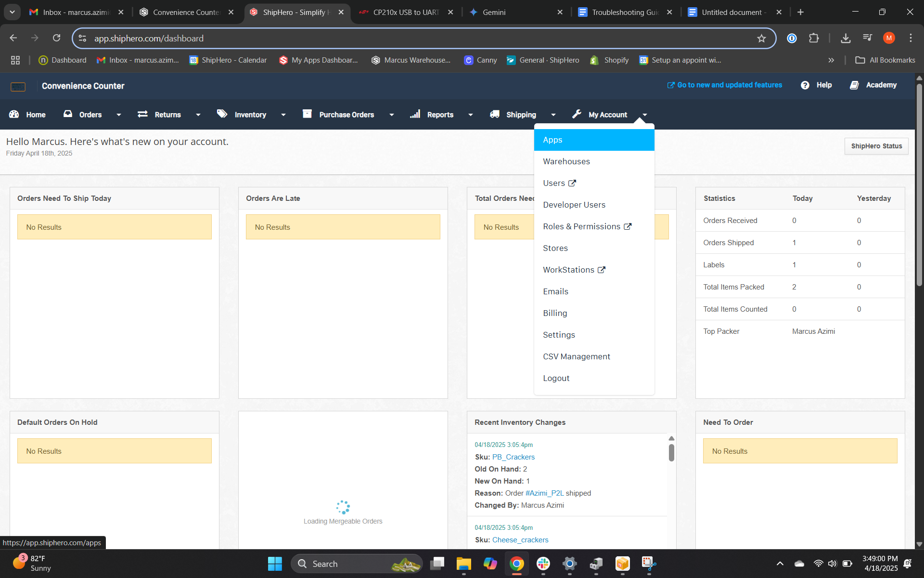Open the #Azimi_P2L order link
Image resolution: width=924 pixels, height=578 pixels.
544,493
